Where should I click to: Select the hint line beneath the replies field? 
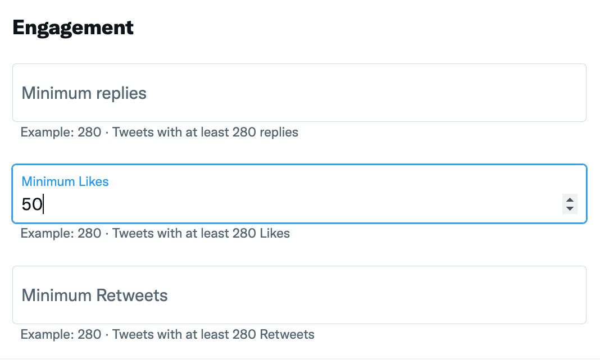(x=160, y=132)
